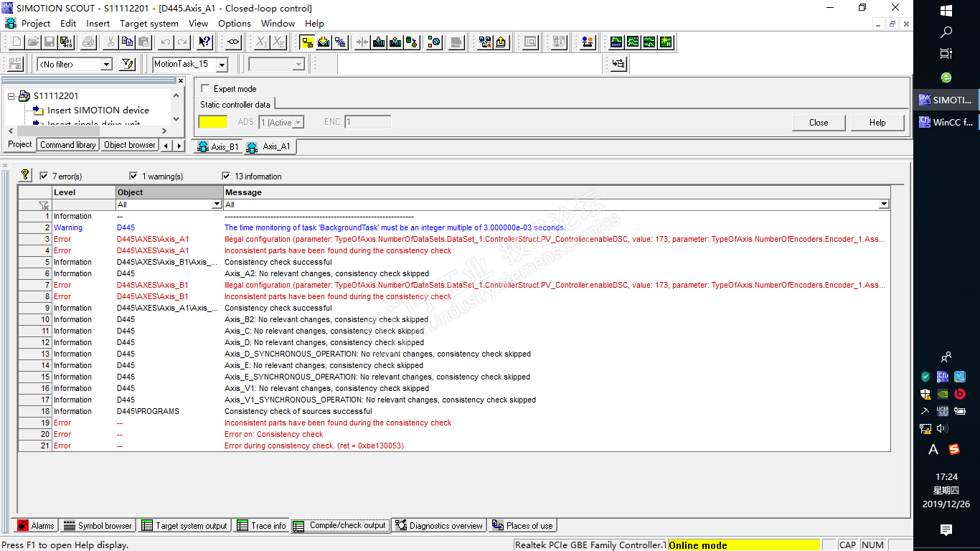The image size is (980, 551).
Task: Open the Object column filter dropdown
Action: click(217, 204)
